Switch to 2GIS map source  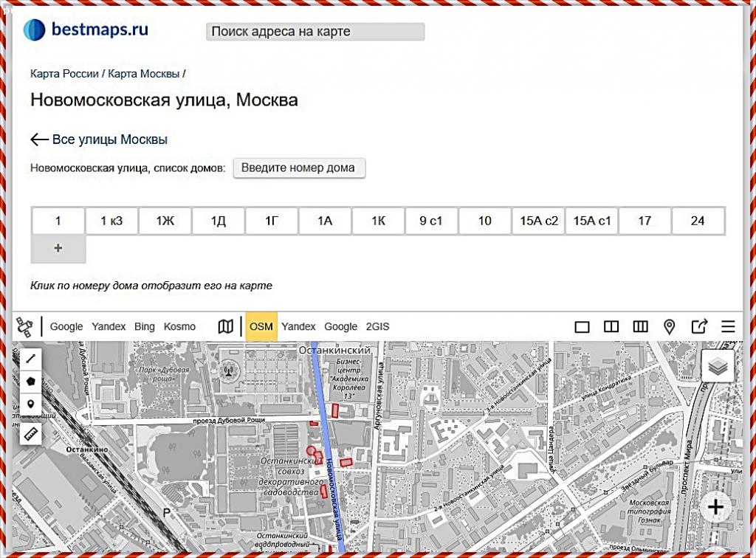[377, 326]
